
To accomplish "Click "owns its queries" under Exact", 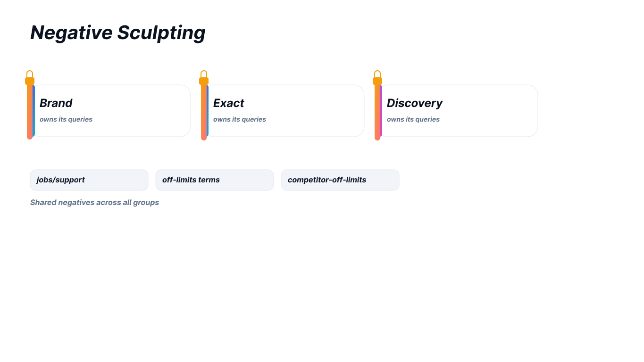I will tap(240, 119).
